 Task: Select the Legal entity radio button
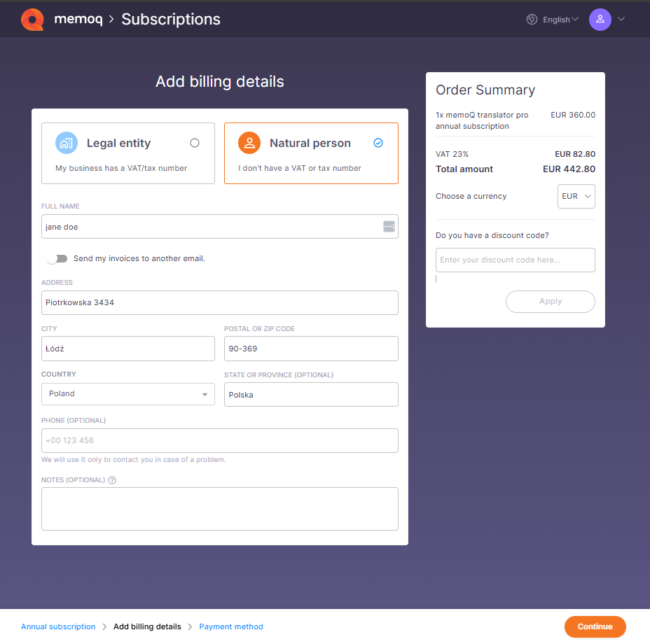coord(195,143)
